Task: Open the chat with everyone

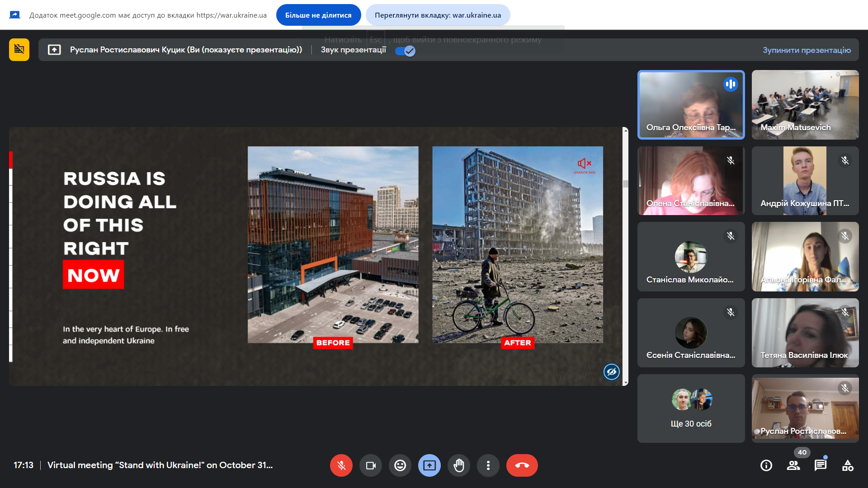Action: (x=821, y=465)
